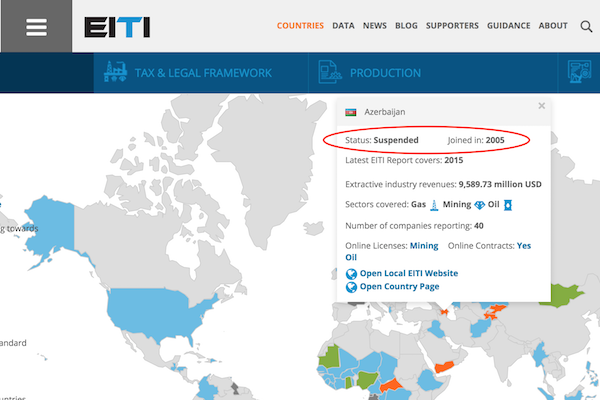Open the News menu item
The width and height of the screenshot is (600, 400).
pyautogui.click(x=375, y=26)
